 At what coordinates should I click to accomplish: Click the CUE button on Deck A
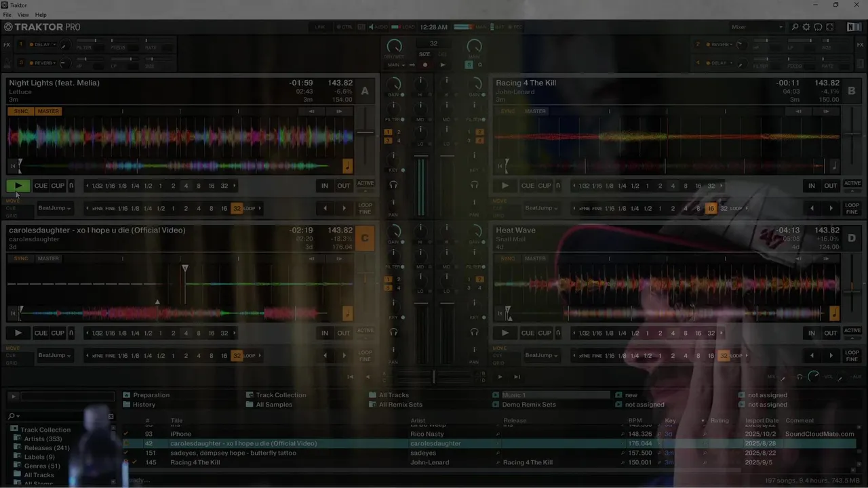click(x=41, y=186)
